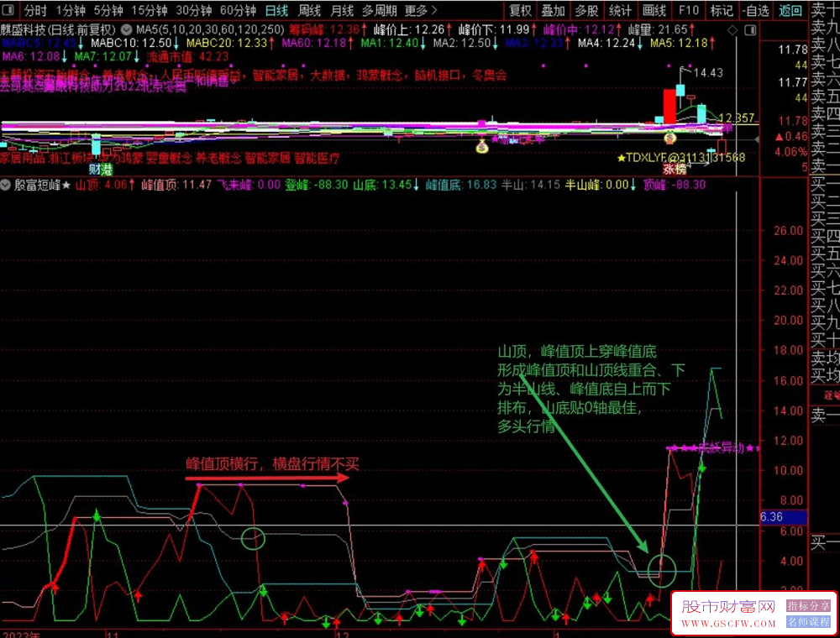Select the 15分钟 period tab
Screen dimensions: 840x638
[x=150, y=10]
